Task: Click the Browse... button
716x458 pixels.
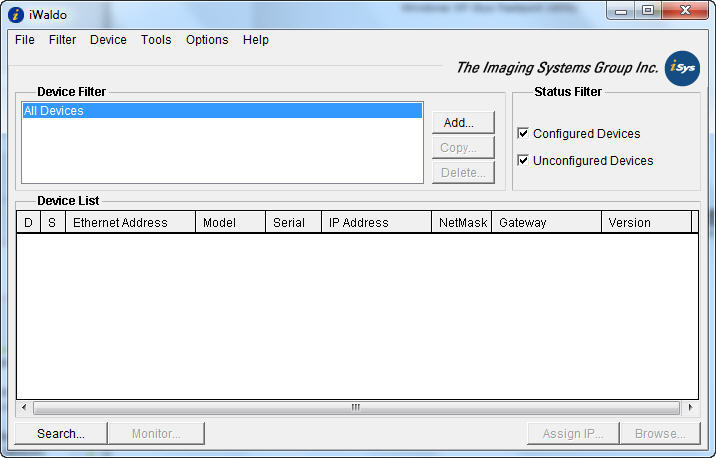Action: [x=660, y=433]
